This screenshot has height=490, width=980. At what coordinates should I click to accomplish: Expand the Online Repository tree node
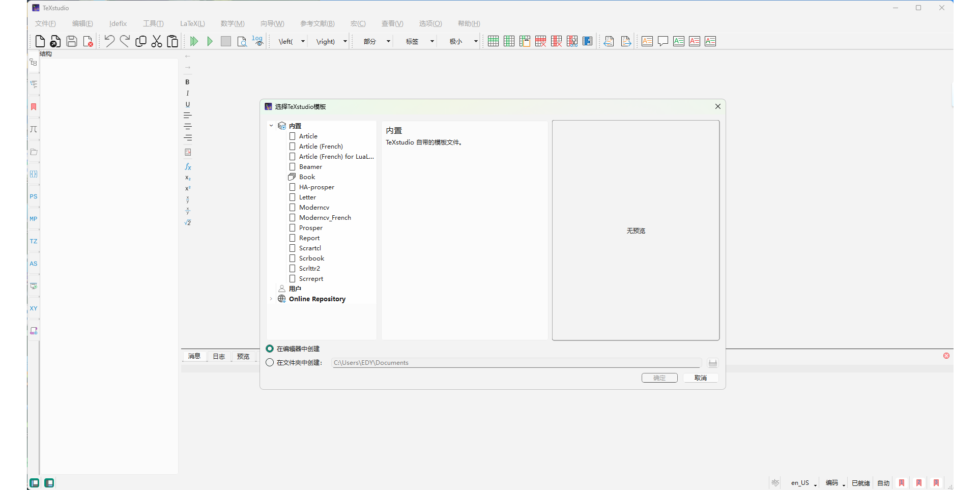pyautogui.click(x=271, y=299)
